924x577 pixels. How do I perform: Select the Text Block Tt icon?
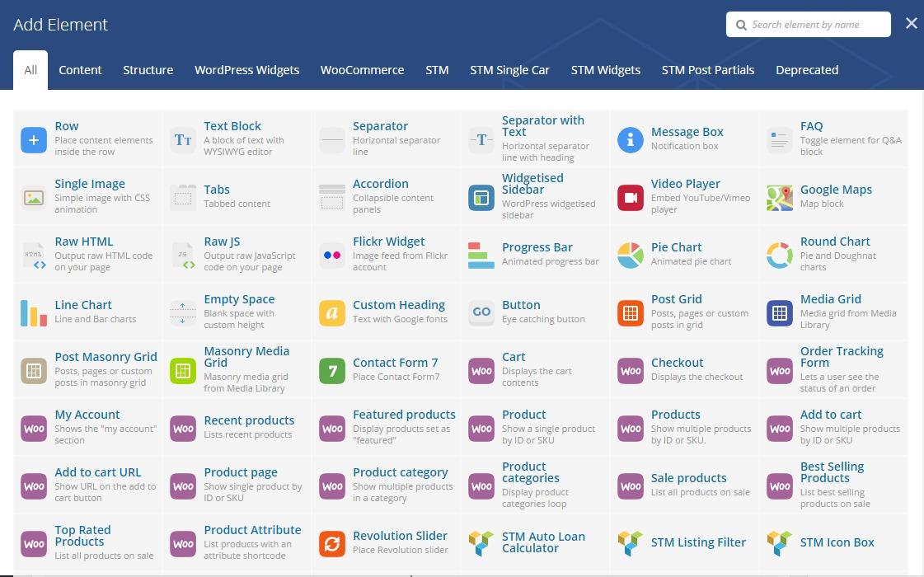coord(183,140)
